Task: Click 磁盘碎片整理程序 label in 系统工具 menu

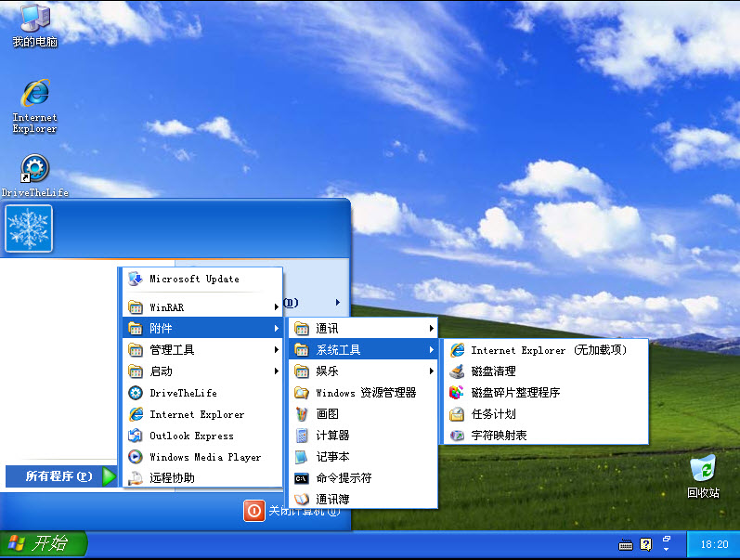Action: (515, 393)
